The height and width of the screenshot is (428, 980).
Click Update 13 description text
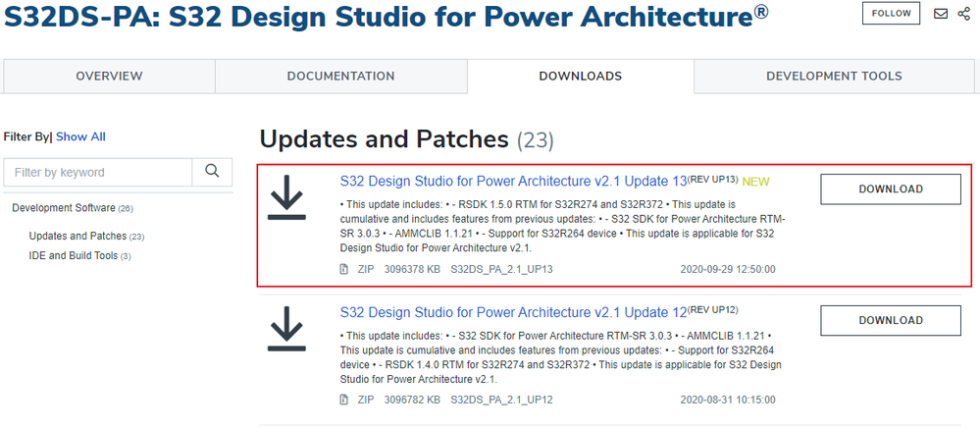(x=562, y=226)
